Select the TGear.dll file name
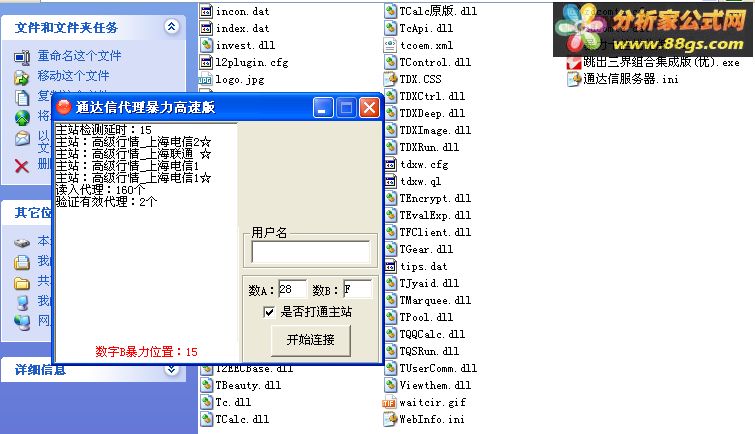The height and width of the screenshot is (434, 755). (x=426, y=249)
